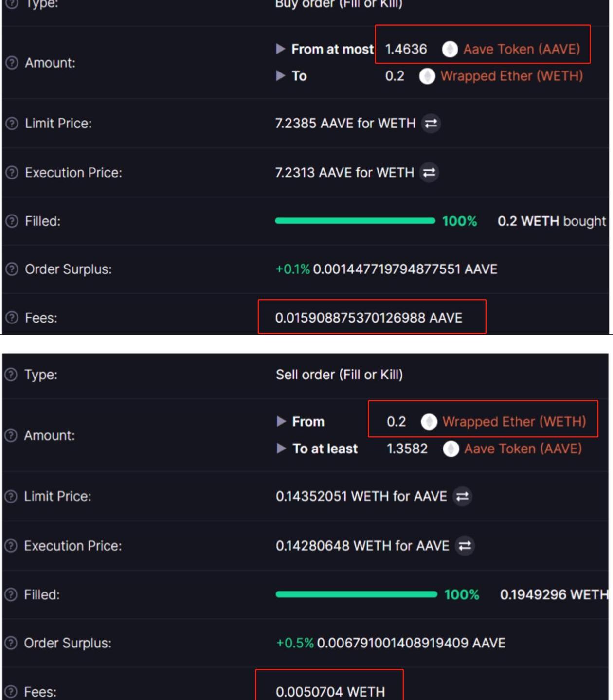Click help icon beside 0.0050704 WETH Fees row

pos(11,692)
